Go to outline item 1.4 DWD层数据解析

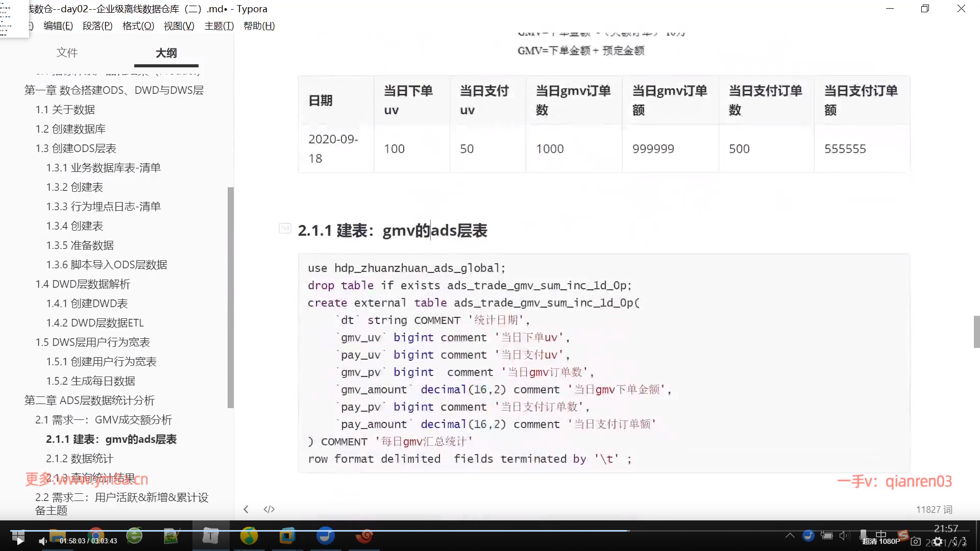[83, 284]
